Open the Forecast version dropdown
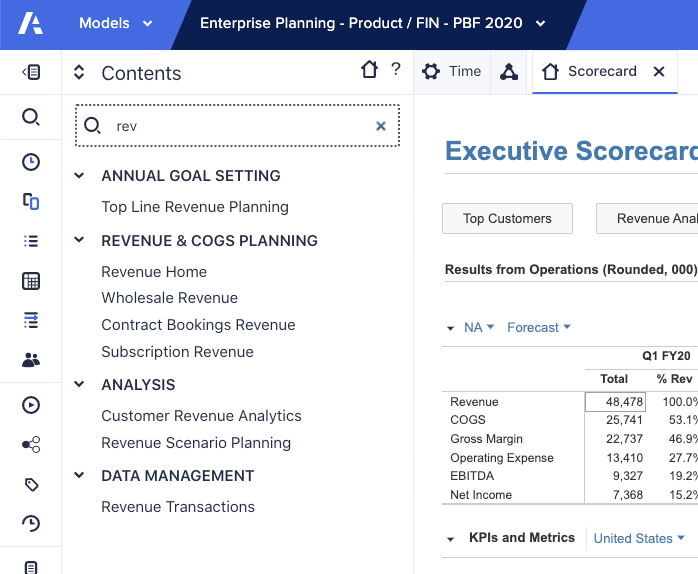 click(538, 328)
